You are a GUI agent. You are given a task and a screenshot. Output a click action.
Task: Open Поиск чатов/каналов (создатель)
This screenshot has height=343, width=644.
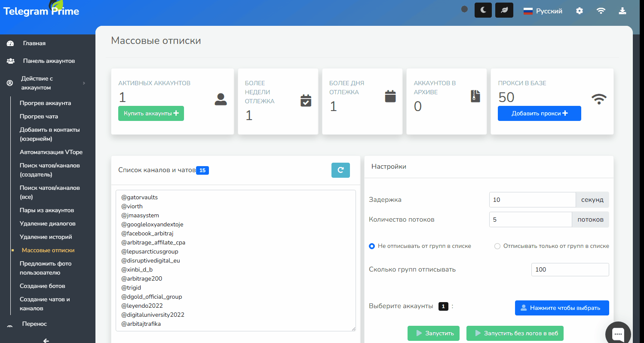(x=49, y=170)
